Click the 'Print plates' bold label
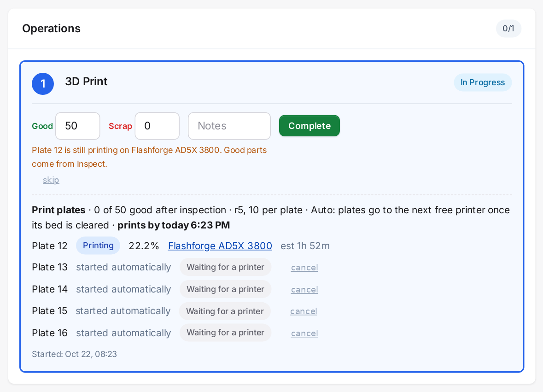The width and height of the screenshot is (543, 392). [x=58, y=210]
